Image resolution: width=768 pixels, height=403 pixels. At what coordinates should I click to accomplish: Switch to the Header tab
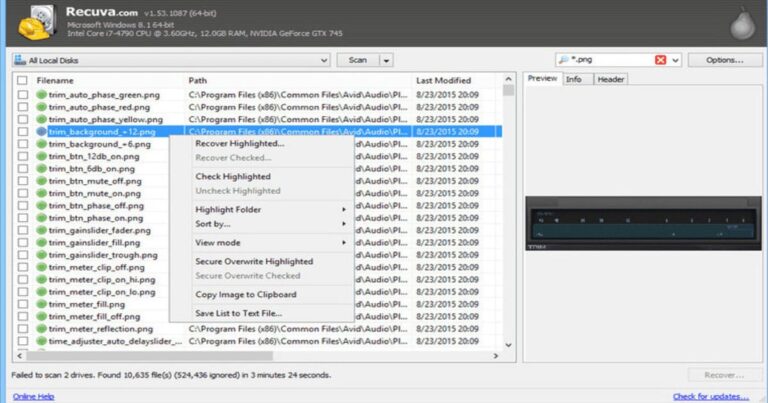[x=610, y=79]
